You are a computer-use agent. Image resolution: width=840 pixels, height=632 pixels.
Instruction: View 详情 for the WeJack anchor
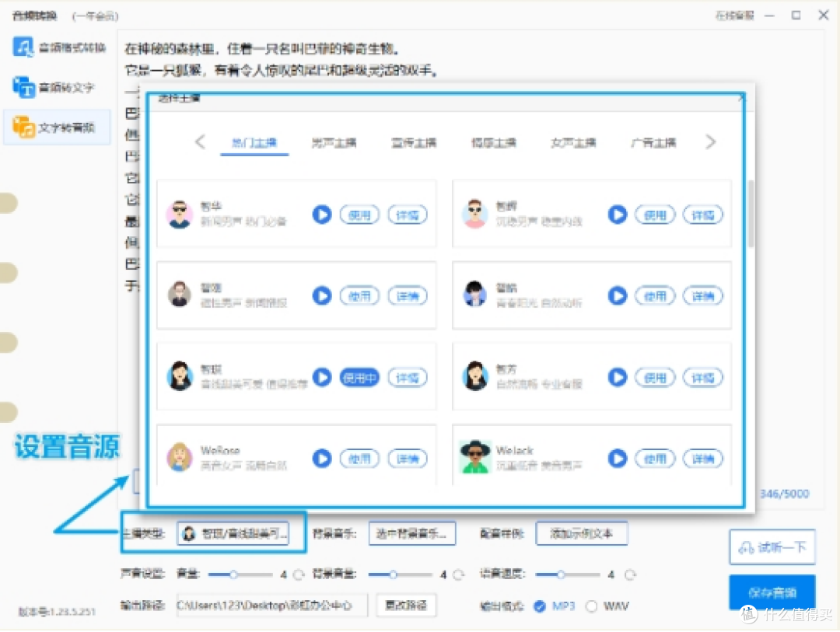coord(703,459)
